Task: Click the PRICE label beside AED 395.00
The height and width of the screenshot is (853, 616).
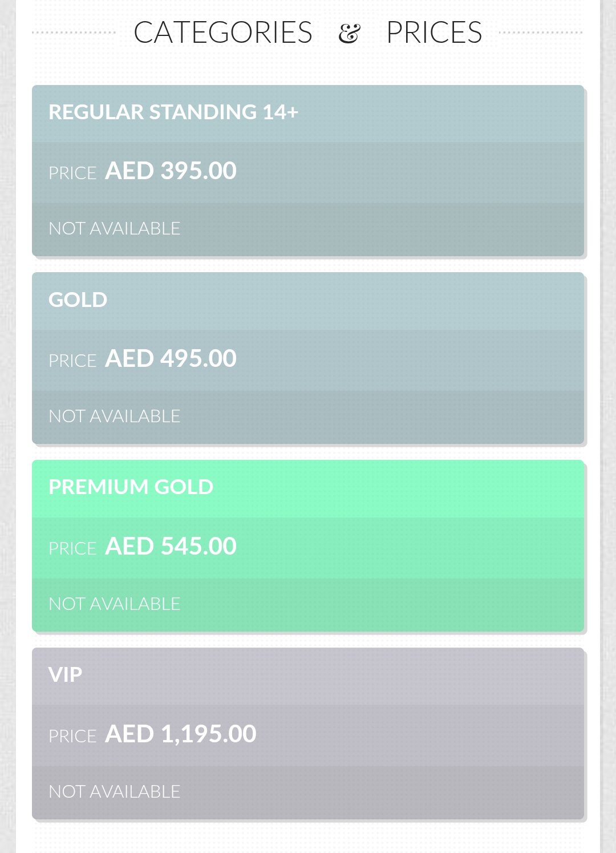Action: click(72, 173)
